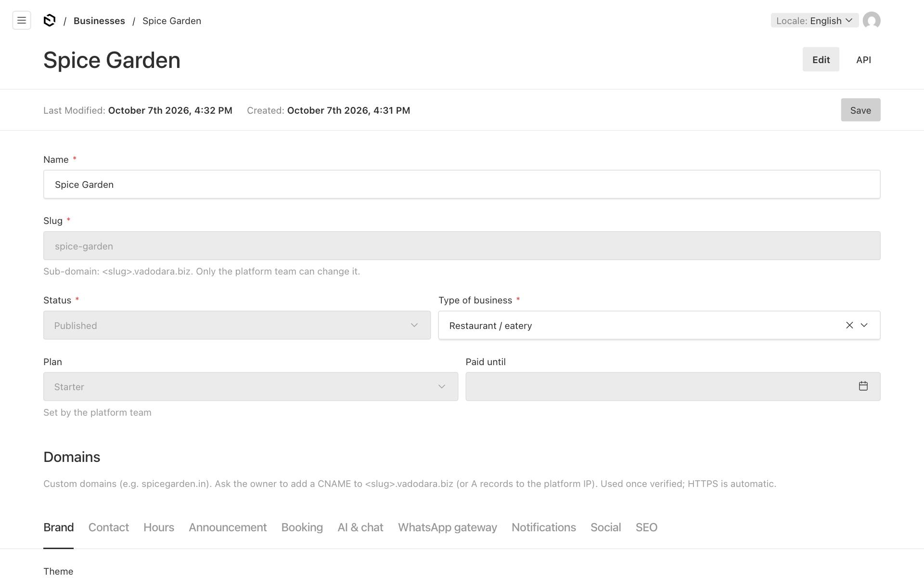Click the Save button
The height and width of the screenshot is (578, 924).
pyautogui.click(x=860, y=110)
